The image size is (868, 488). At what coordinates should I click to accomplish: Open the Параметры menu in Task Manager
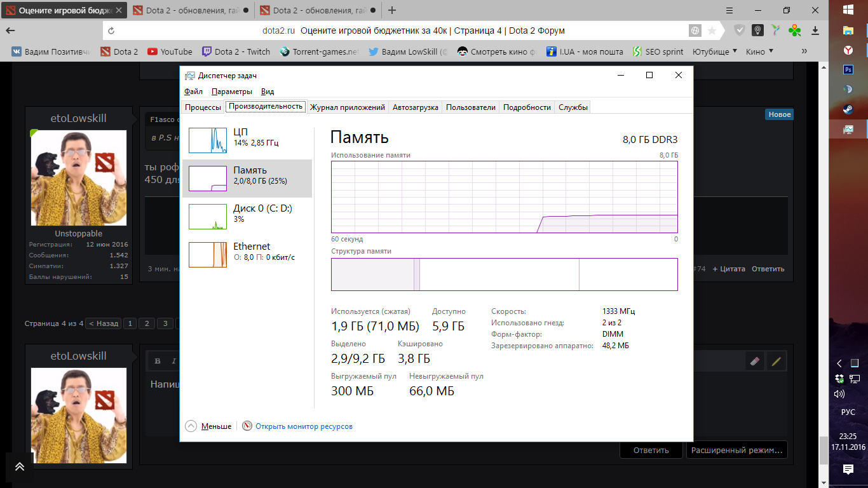point(232,91)
